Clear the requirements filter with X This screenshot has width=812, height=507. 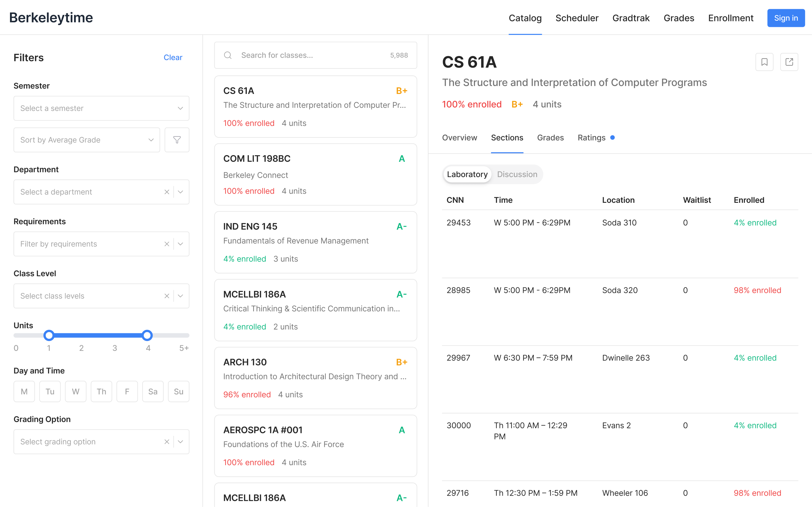pyautogui.click(x=166, y=244)
